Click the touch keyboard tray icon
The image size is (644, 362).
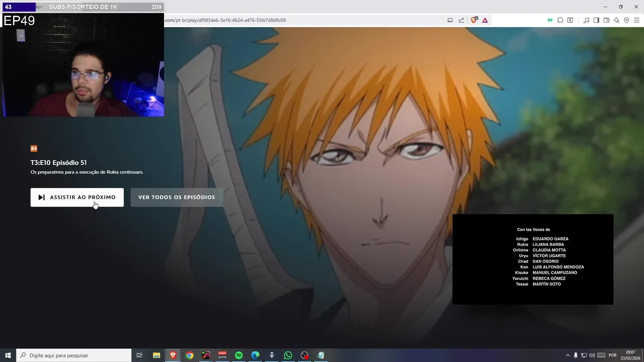tap(601, 355)
